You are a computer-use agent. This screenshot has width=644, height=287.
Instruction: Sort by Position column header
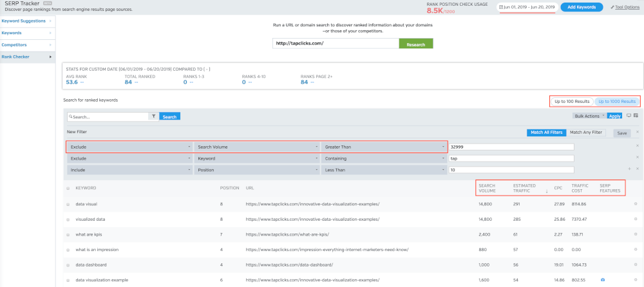click(x=230, y=188)
